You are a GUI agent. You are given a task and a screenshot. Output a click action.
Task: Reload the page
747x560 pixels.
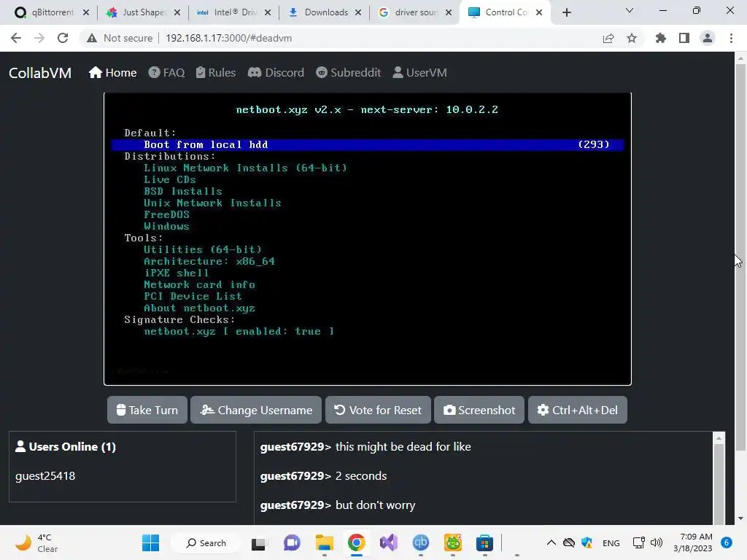point(63,38)
